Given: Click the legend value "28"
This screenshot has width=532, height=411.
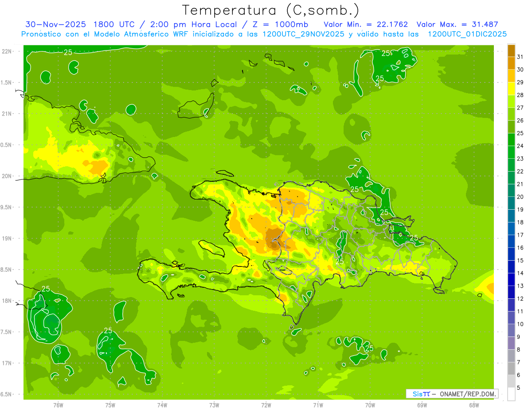Looking at the screenshot, I should click(x=520, y=95).
